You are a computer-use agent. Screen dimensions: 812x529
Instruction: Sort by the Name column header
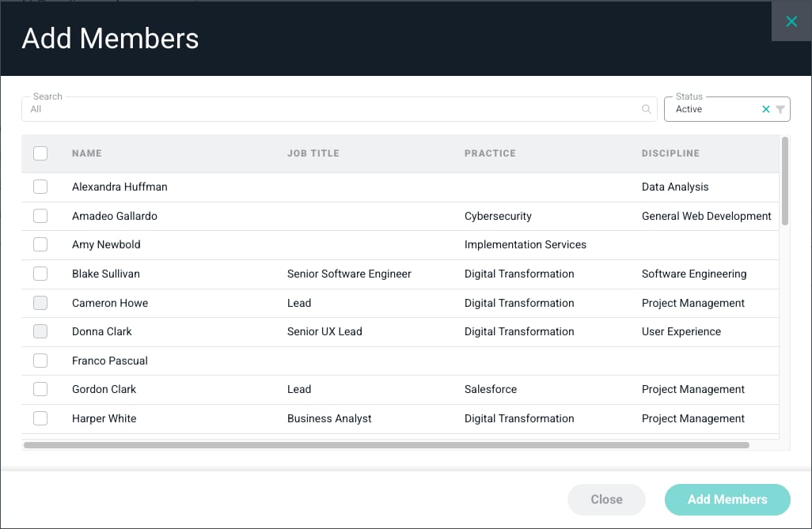[x=86, y=153]
